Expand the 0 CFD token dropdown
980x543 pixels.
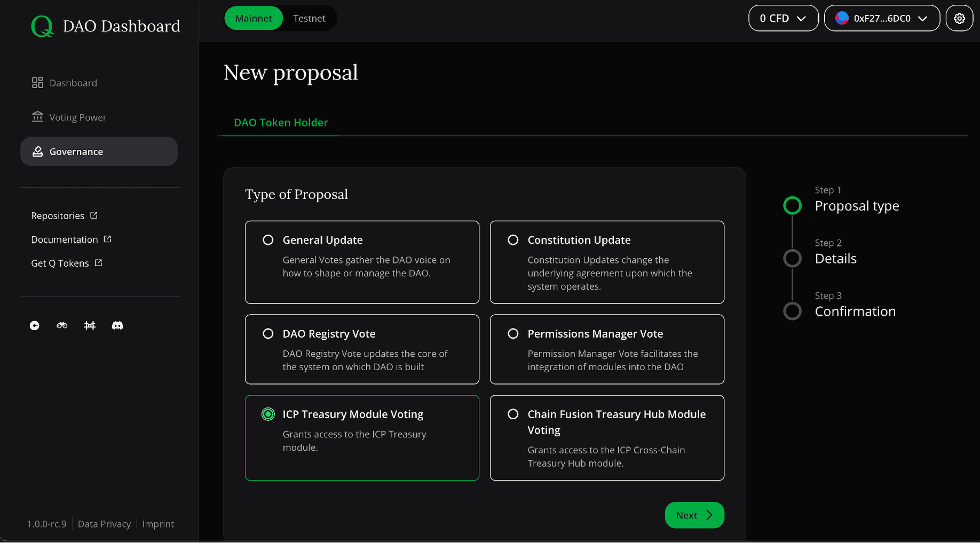(783, 18)
